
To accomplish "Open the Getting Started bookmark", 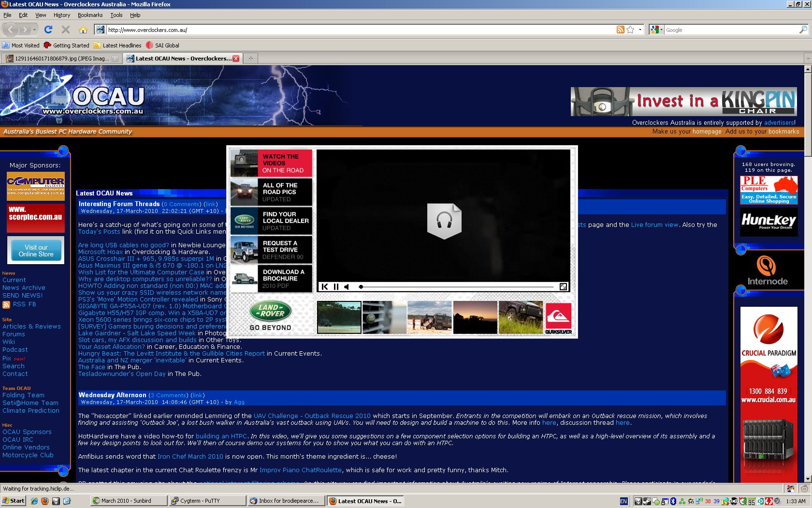I will (x=66, y=45).
